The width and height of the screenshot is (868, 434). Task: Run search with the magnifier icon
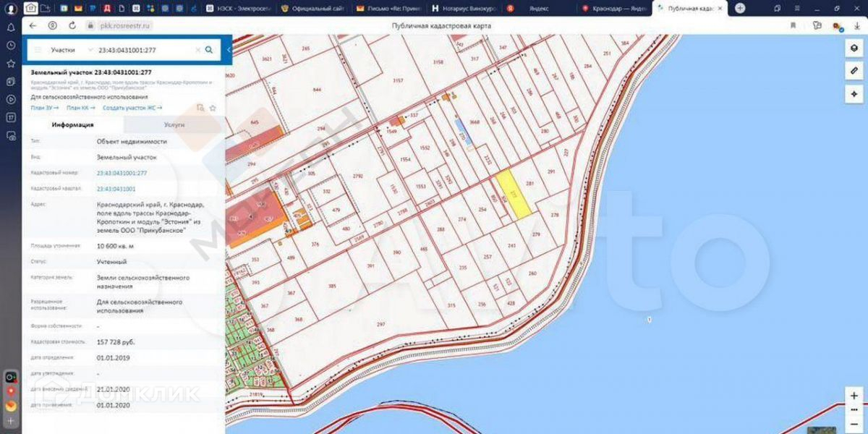[209, 50]
